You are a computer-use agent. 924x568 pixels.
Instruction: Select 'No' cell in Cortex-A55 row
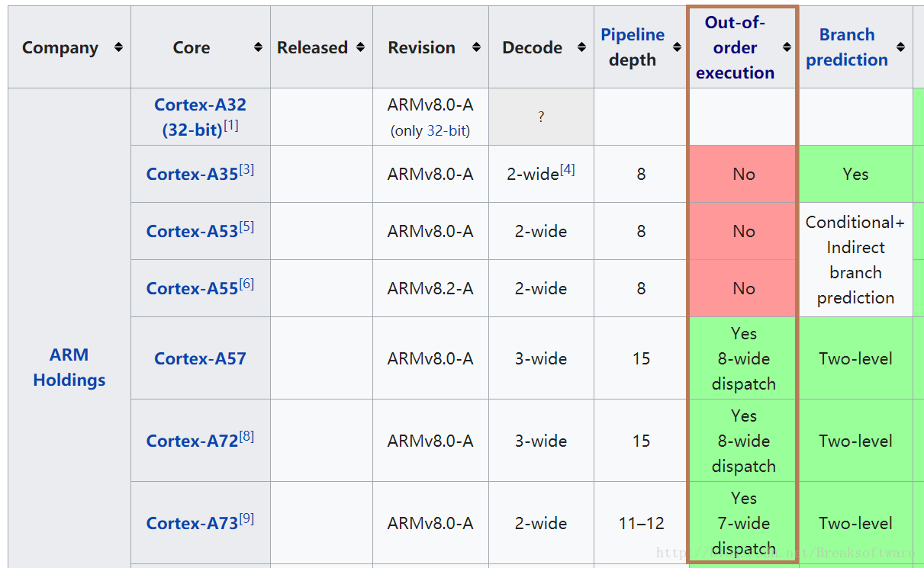coord(744,288)
